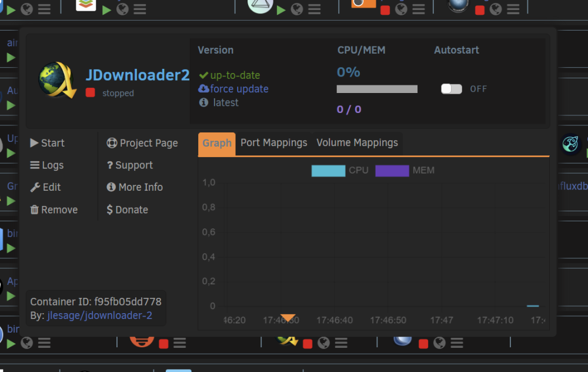588x372 pixels.
Task: Open menu beside bottom-row blue sphere
Action: (457, 343)
